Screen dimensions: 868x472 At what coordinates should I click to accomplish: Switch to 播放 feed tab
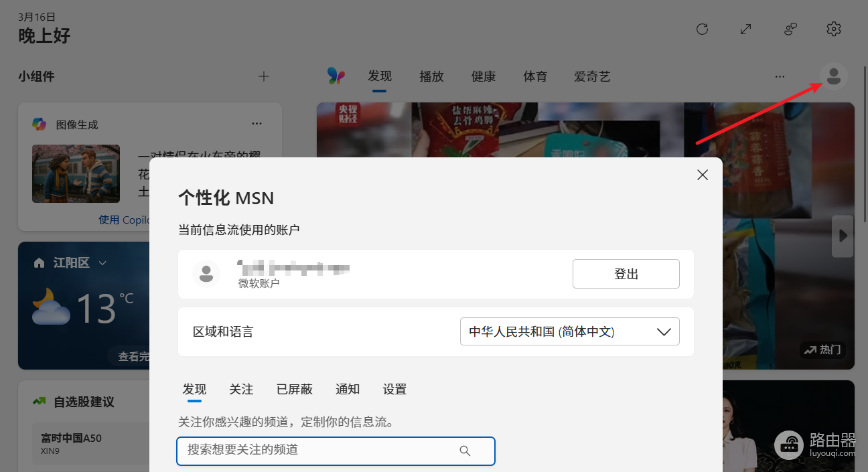[432, 76]
